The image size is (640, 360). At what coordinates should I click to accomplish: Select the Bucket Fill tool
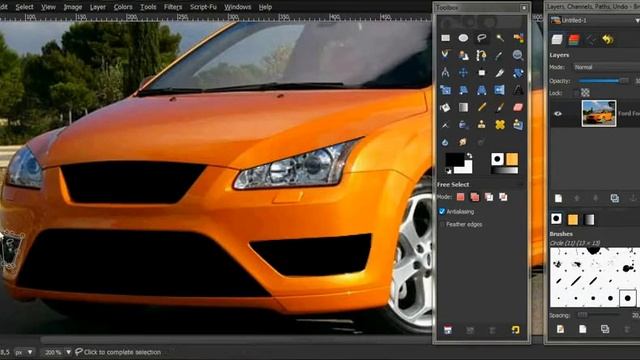click(x=445, y=107)
